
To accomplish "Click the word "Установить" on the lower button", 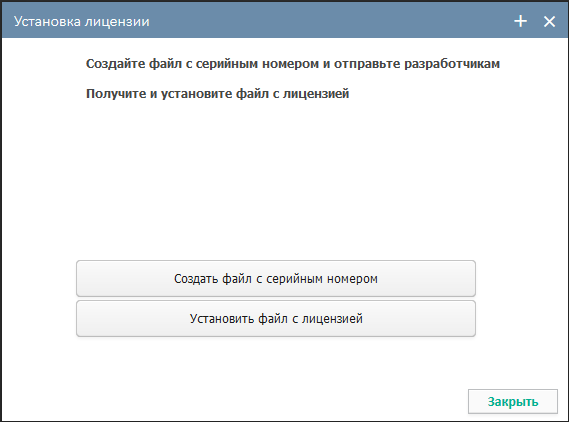I will [x=222, y=319].
